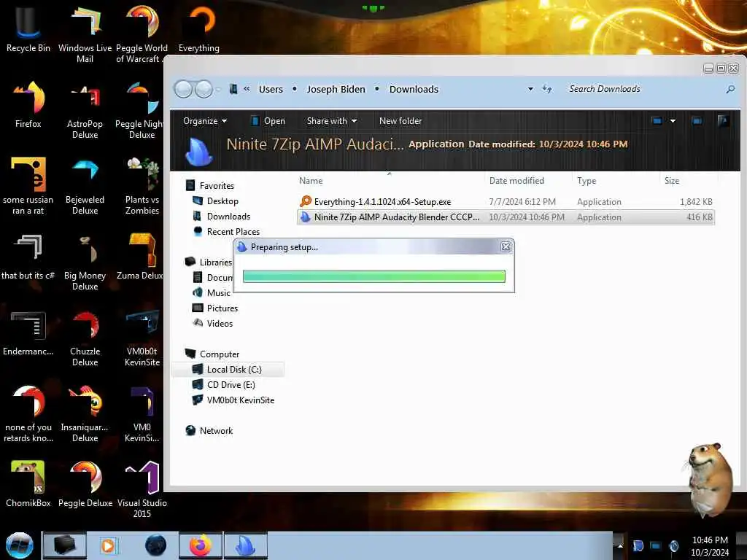Select Local Disk (C:) in sidebar

click(228, 370)
